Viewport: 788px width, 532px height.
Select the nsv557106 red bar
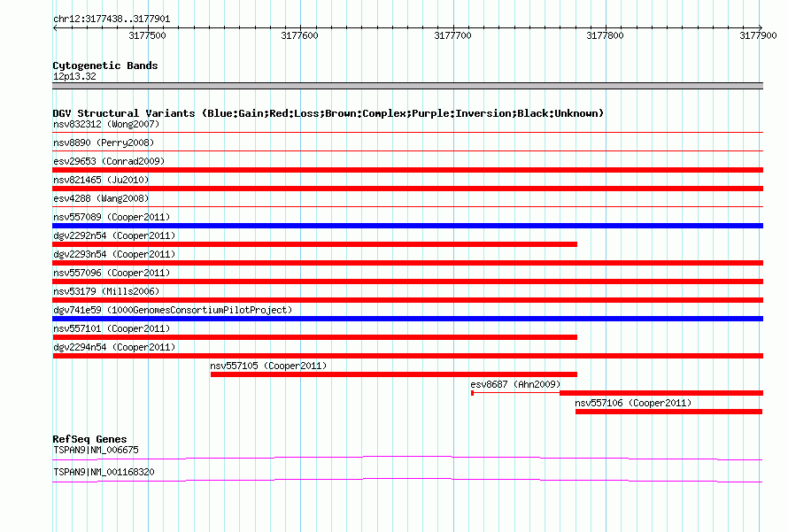pos(668,412)
